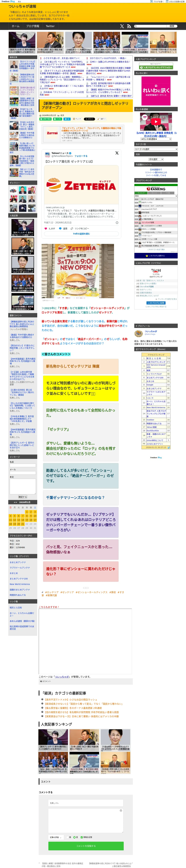This screenshot has height=868, width=186.
Task: Focus 名無しさん comment name field
Action: [x=86, y=803]
